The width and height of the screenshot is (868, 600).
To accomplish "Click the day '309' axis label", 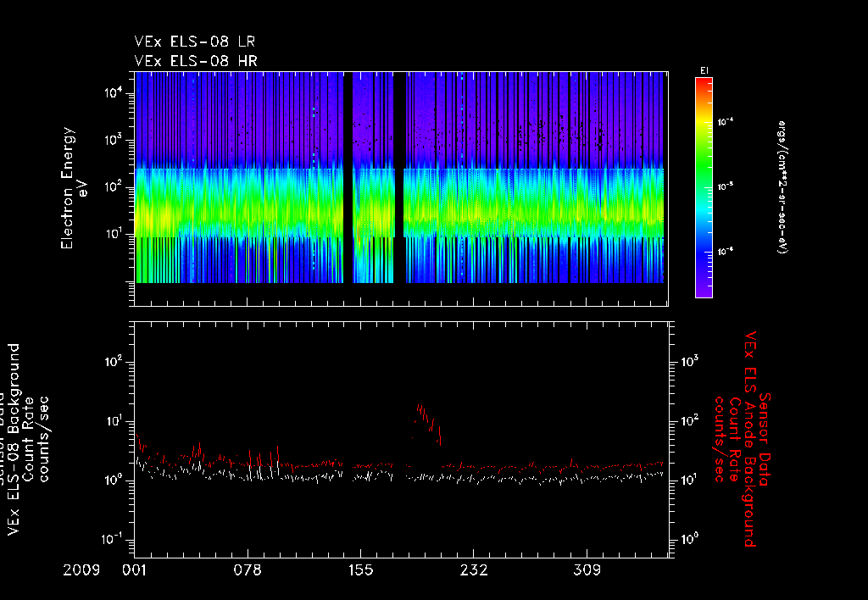I will (587, 570).
